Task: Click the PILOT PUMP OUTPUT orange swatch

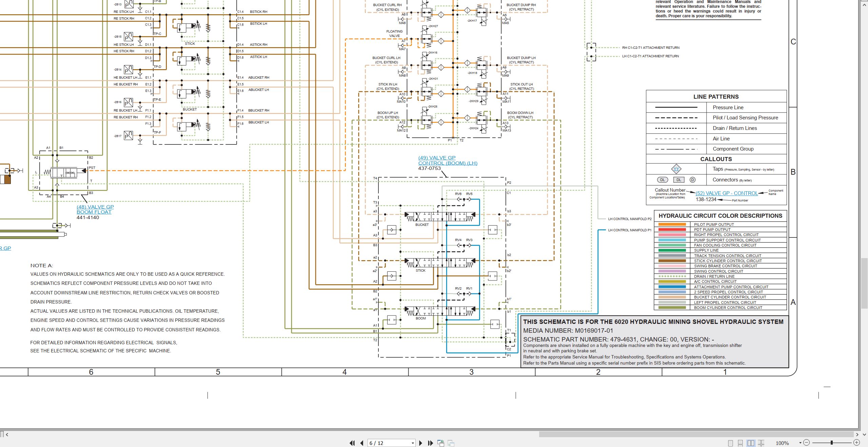Action: [672, 225]
